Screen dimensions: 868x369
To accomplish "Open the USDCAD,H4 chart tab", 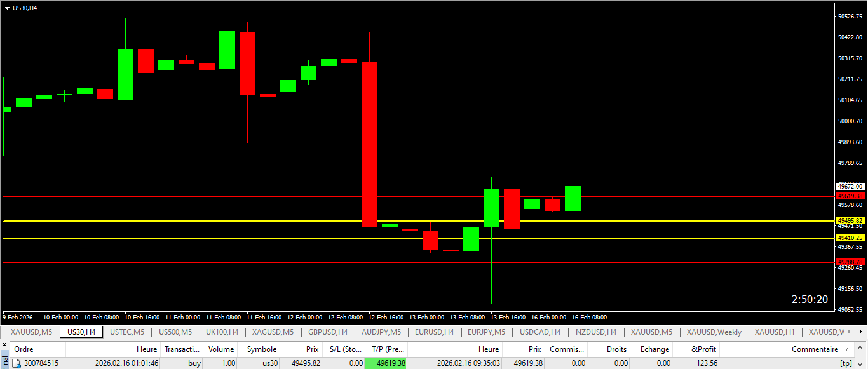I will click(x=540, y=332).
